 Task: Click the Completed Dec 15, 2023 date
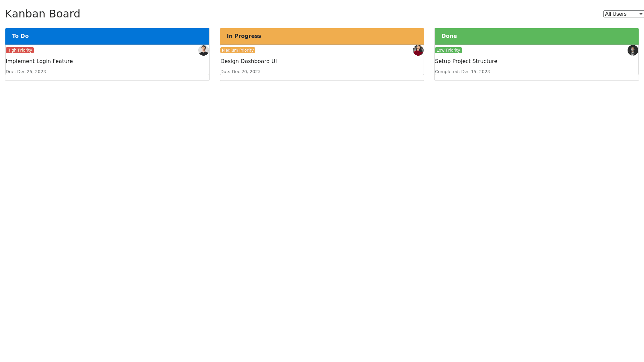click(462, 71)
